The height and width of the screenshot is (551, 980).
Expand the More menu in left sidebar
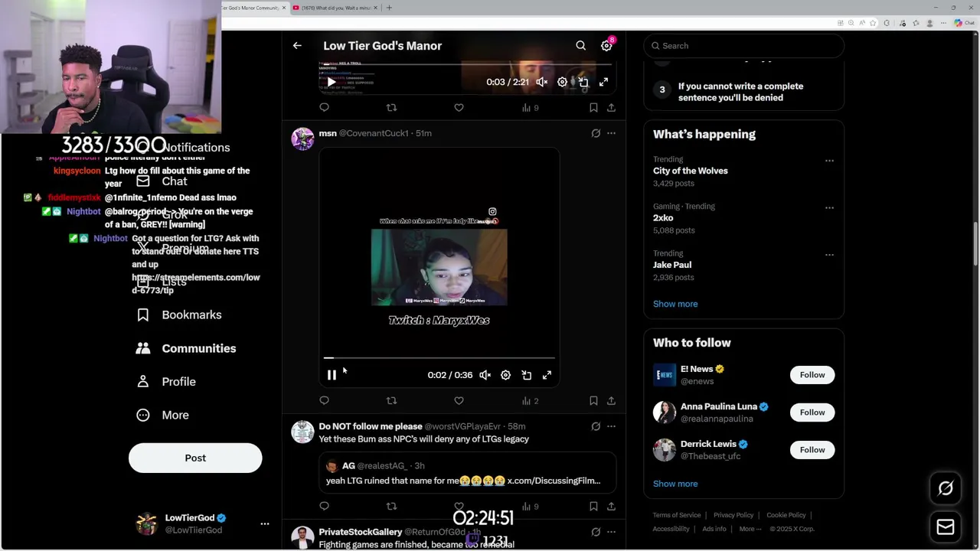pos(162,415)
